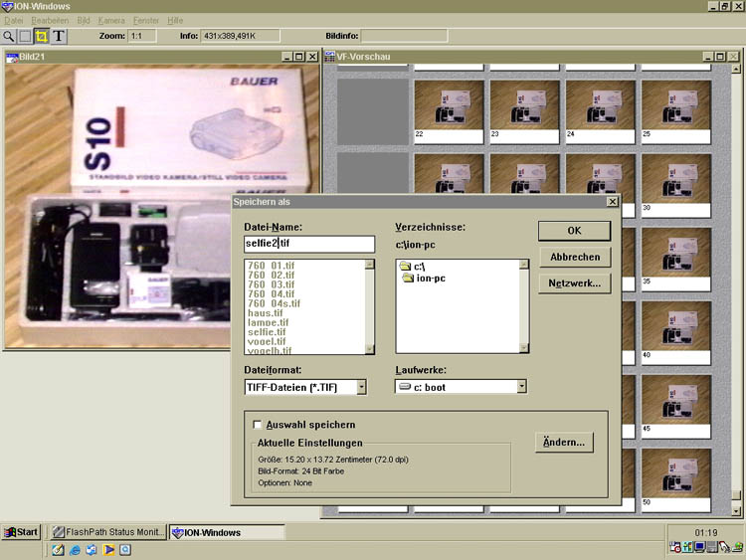This screenshot has height=560, width=746.
Task: Click the ION-Windows taskbar button
Action: click(x=227, y=532)
